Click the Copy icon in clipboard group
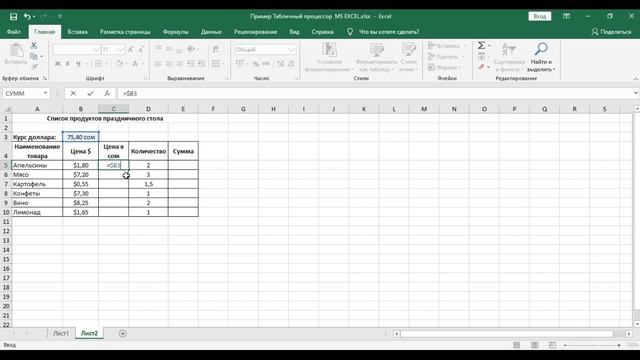 (34, 56)
